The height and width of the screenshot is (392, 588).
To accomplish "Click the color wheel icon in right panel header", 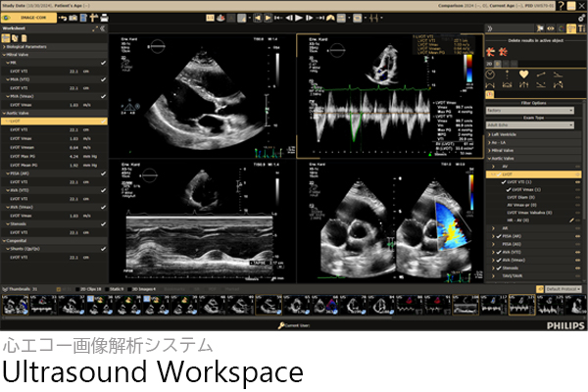I will point(561,28).
